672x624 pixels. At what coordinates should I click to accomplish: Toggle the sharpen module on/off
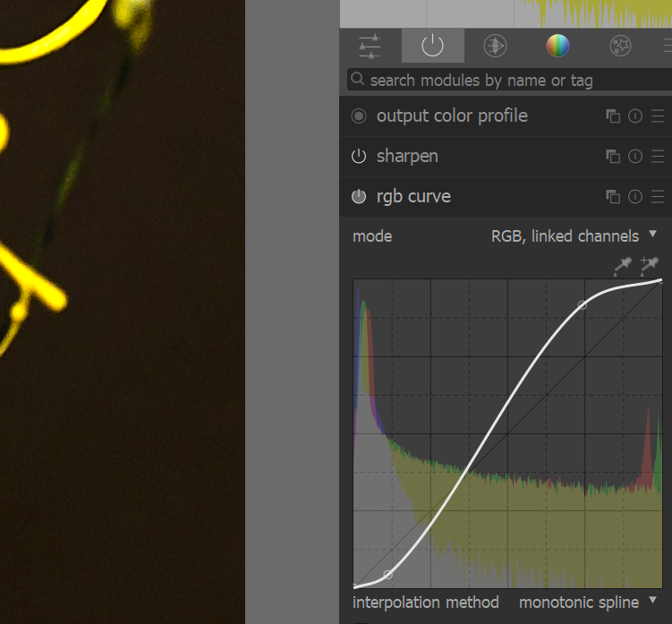tap(359, 157)
